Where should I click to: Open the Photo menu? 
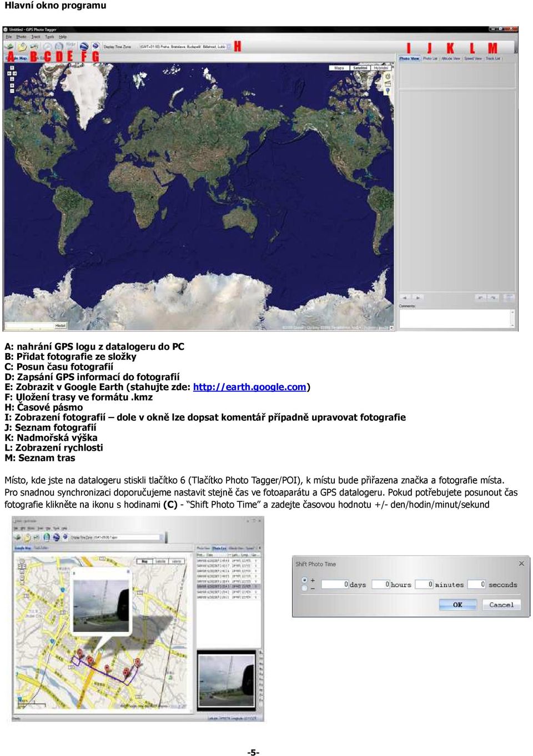pos(21,37)
